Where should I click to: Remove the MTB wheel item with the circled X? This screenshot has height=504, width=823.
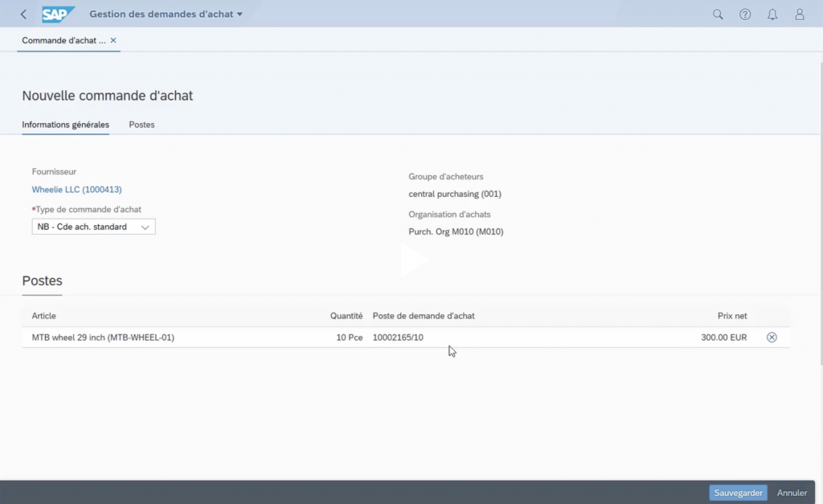[772, 338]
